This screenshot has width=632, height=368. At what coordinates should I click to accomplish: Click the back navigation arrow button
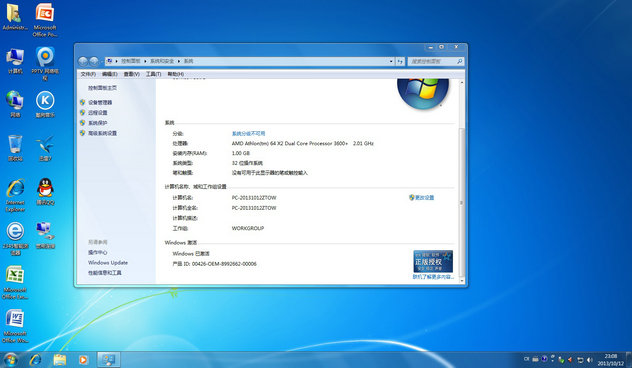[83, 61]
